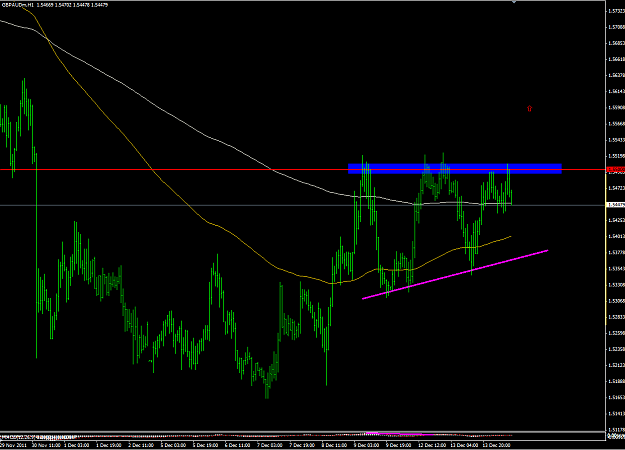Click the '1 Dec 19:00' time label

click(x=109, y=445)
